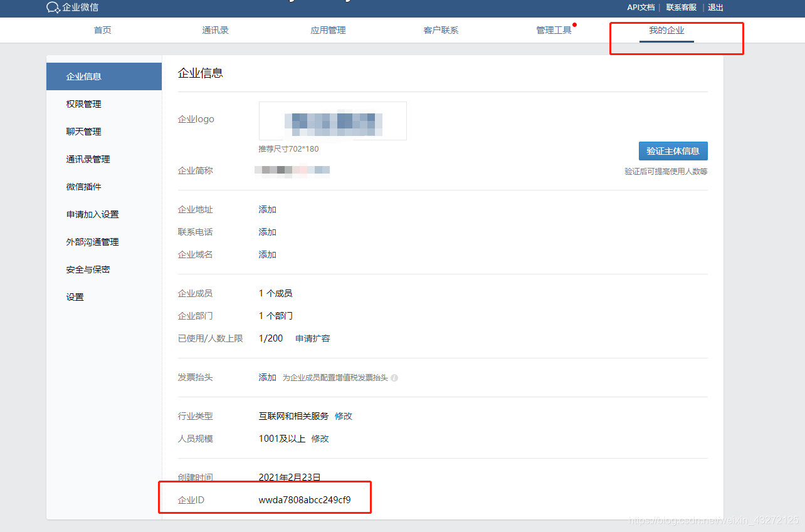This screenshot has width=805, height=532.
Task: Click the 1/200 usage value
Action: coord(271,338)
